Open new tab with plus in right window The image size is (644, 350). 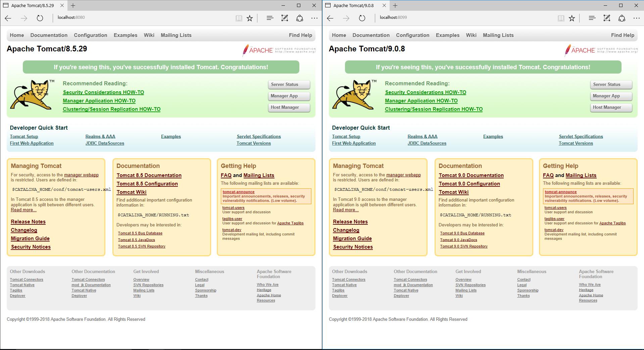pos(395,5)
